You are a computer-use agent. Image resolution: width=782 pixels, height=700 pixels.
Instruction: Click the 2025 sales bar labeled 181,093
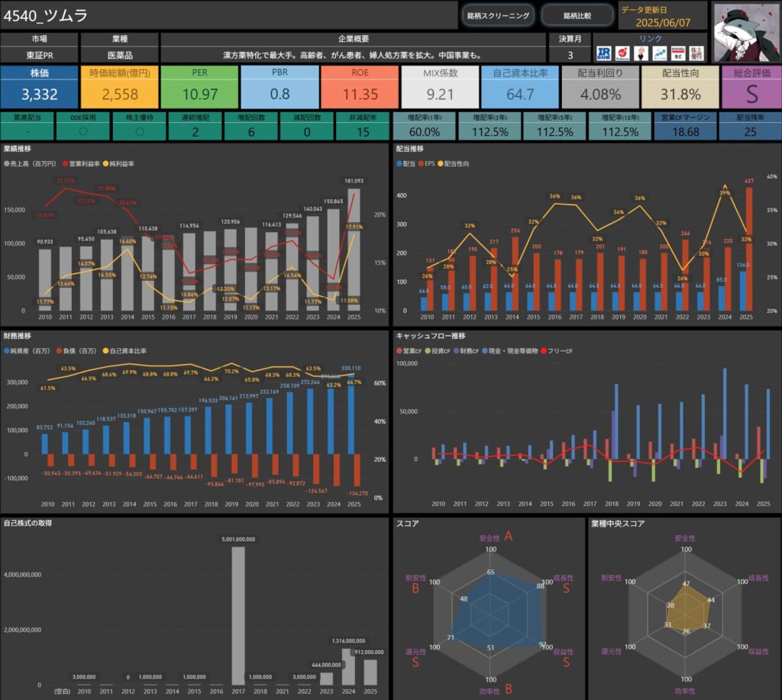354,250
